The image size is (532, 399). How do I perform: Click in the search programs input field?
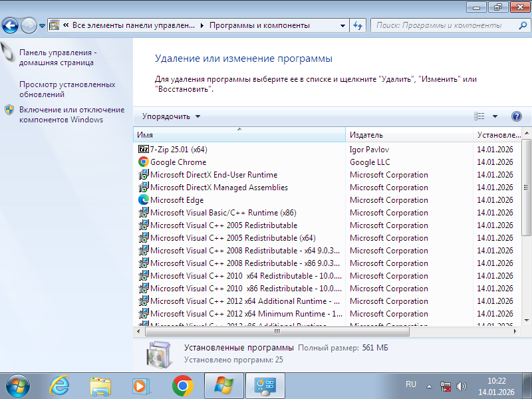tap(444, 25)
